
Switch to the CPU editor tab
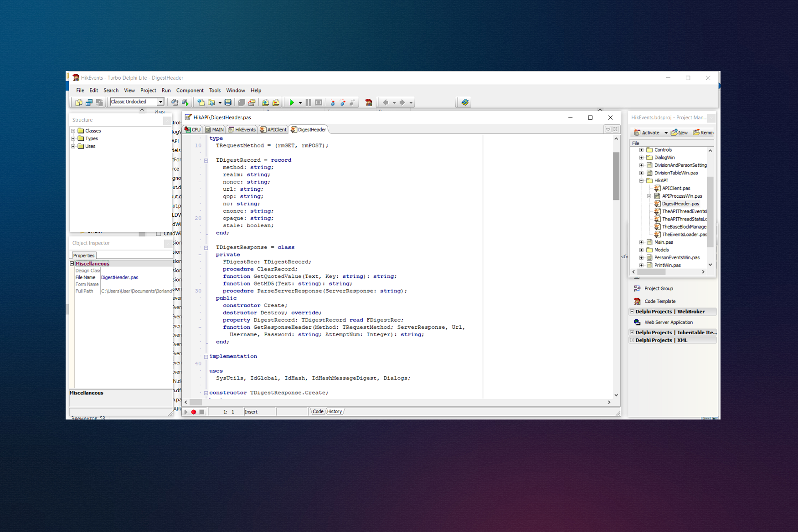point(193,130)
